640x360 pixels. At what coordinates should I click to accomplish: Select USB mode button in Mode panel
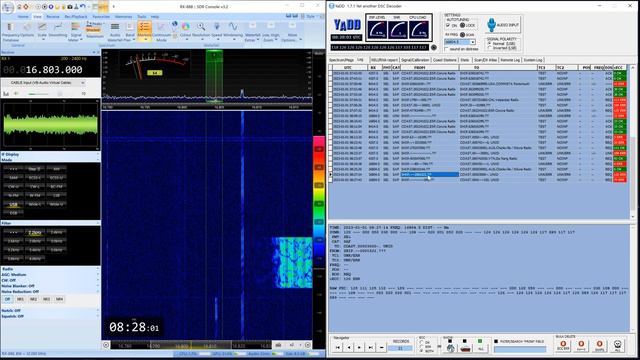pyautogui.click(x=13, y=204)
